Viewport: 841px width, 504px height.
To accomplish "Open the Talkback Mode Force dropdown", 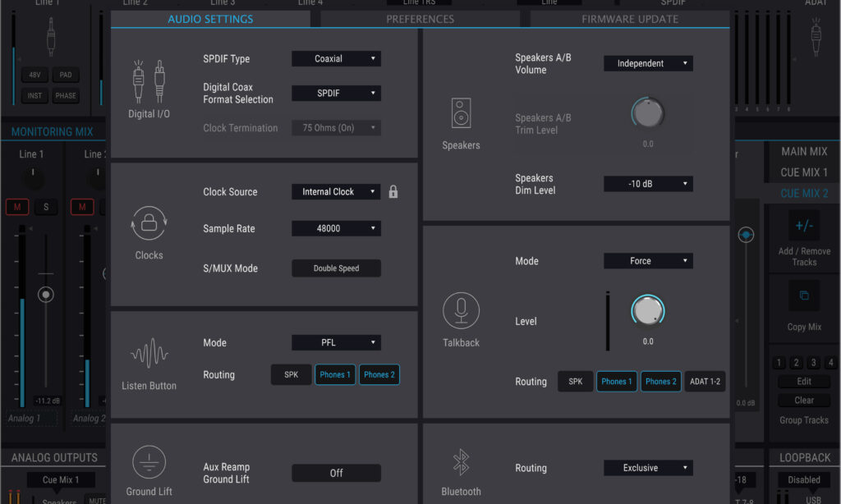I will tap(648, 261).
